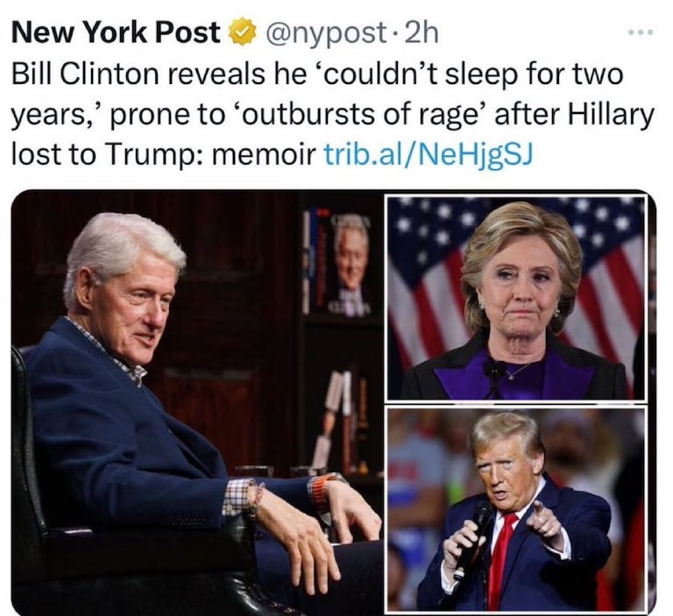Screen dimensions: 673x616
Task: Open the @nypost handle
Action: coord(327,34)
